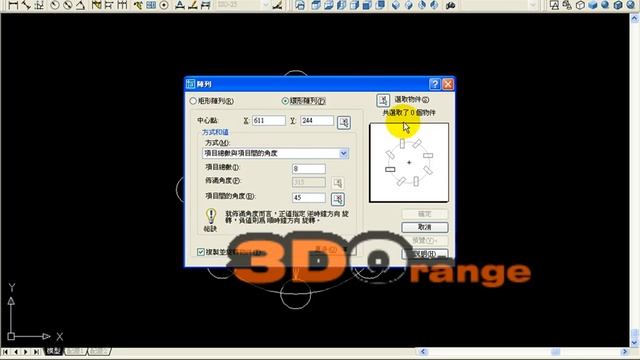This screenshot has height=360, width=640.
Task: Switch to Right view
Action: [355, 5]
